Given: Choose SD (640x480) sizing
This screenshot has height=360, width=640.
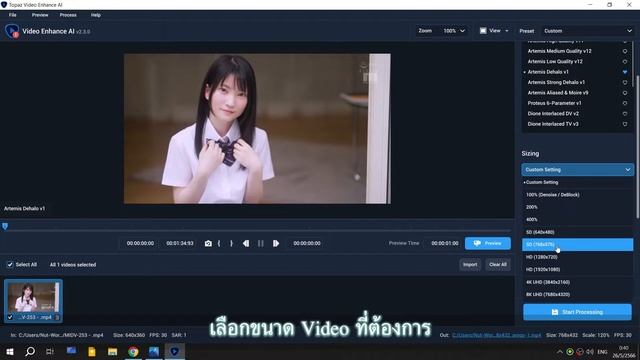Looking at the screenshot, I should click(578, 232).
